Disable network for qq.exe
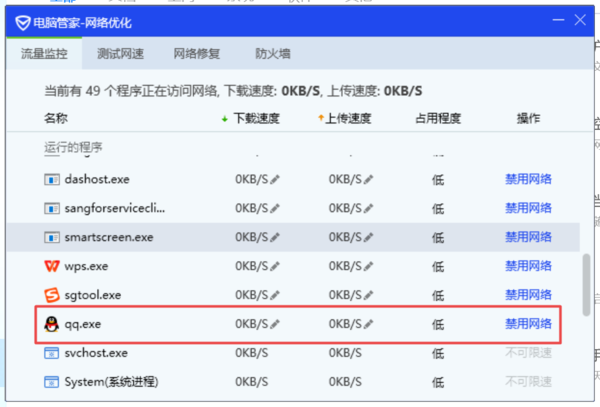The image size is (600, 407). click(528, 324)
